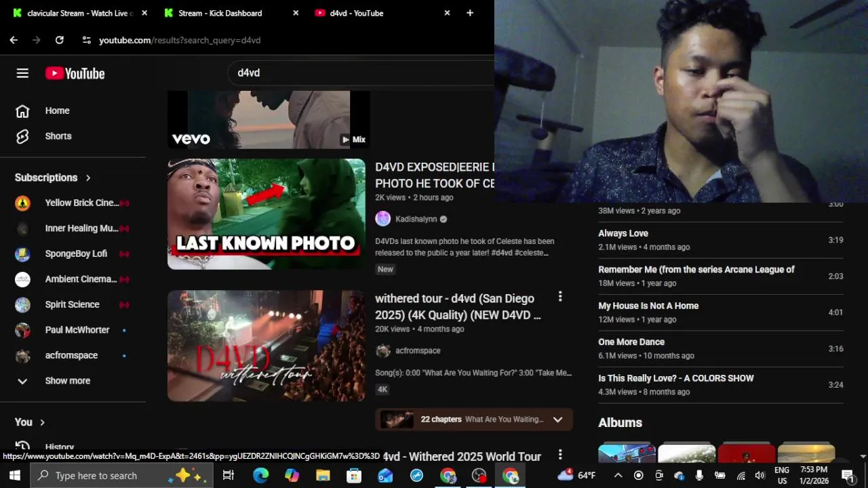The height and width of the screenshot is (488, 868).
Task: Open ENG US language selector
Action: point(782,475)
